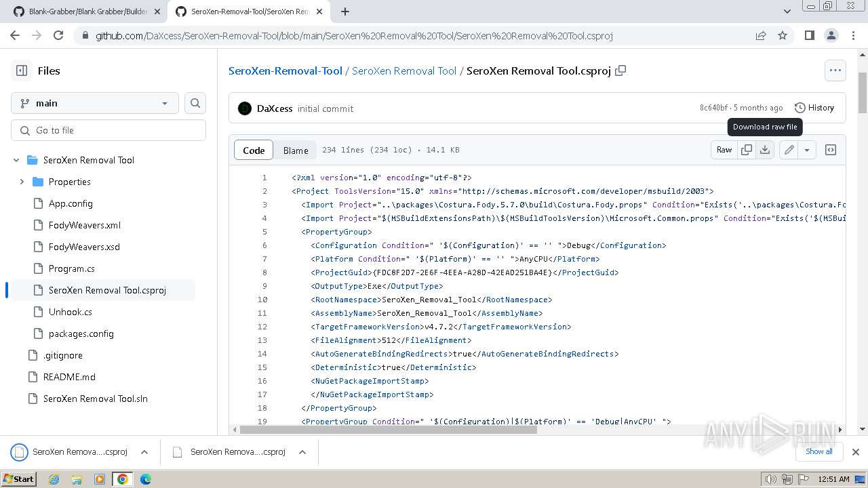868x488 pixels.
Task: Share this page icon
Action: click(x=761, y=35)
